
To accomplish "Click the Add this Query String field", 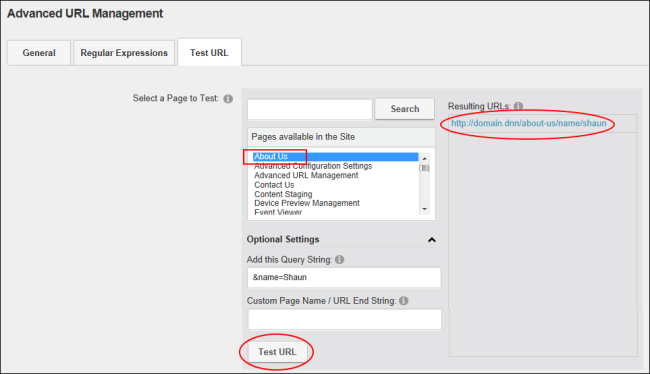I will pos(344,277).
